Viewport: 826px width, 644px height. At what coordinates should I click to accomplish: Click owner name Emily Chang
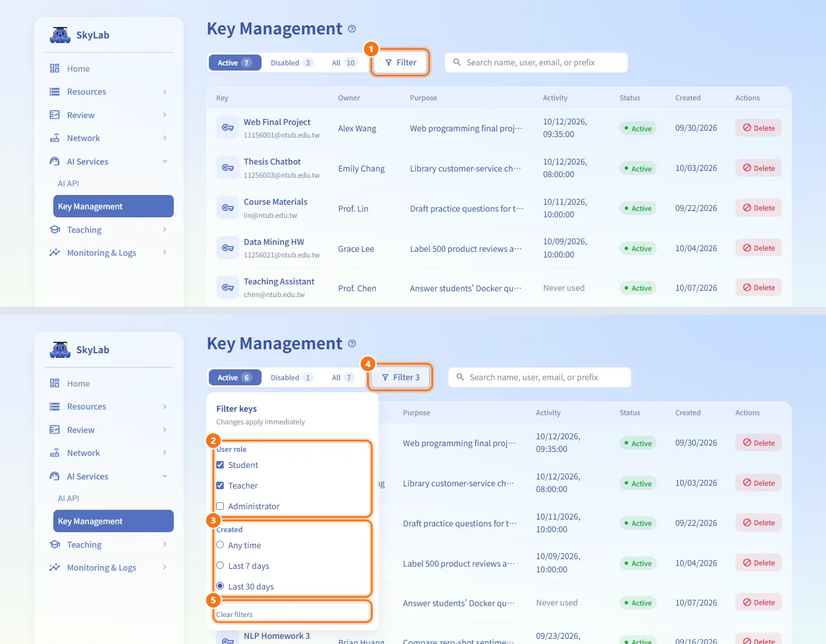[x=361, y=169]
